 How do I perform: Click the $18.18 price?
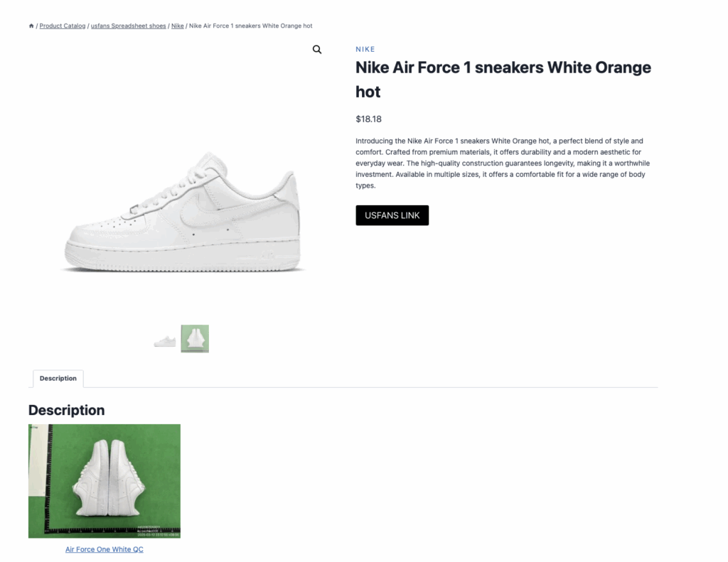(369, 119)
